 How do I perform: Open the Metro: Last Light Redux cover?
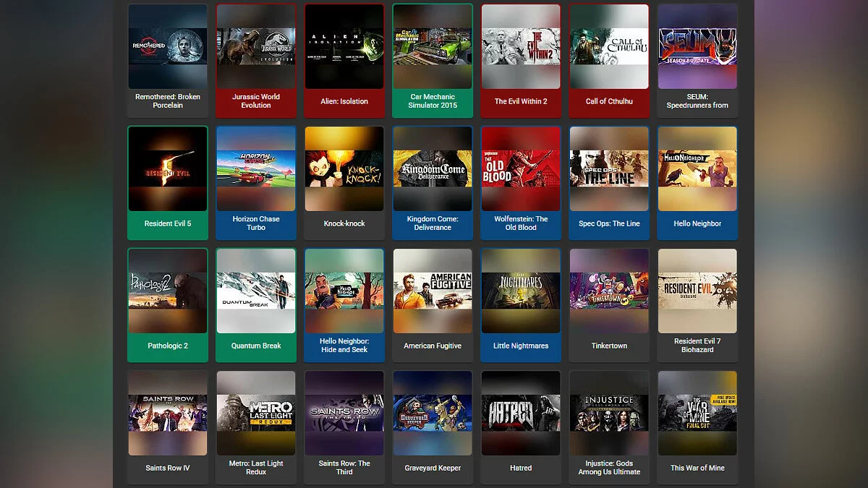pos(256,413)
